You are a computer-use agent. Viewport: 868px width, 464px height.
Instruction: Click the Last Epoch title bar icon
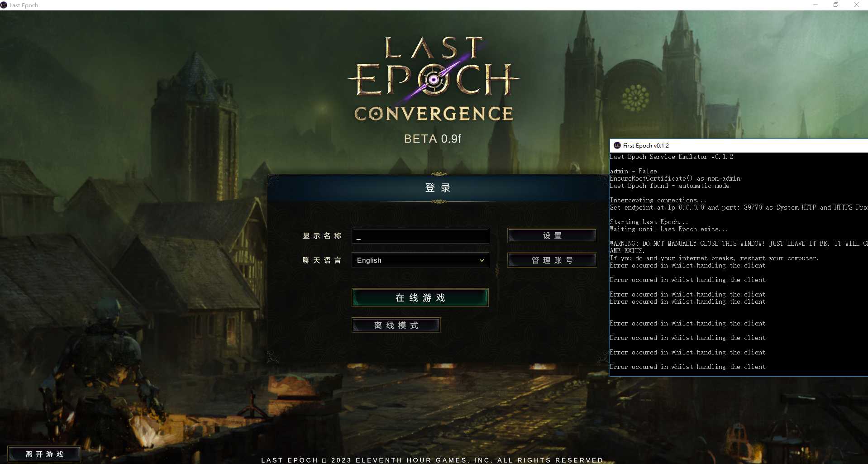point(4,5)
